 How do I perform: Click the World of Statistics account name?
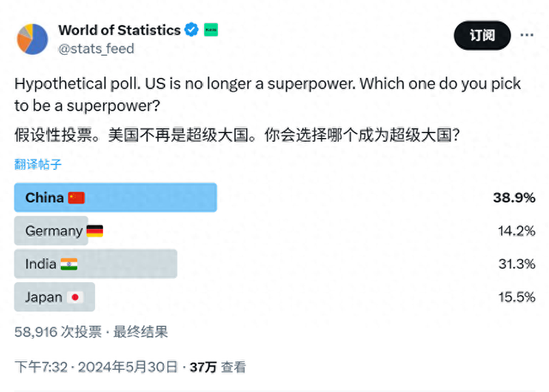click(119, 30)
